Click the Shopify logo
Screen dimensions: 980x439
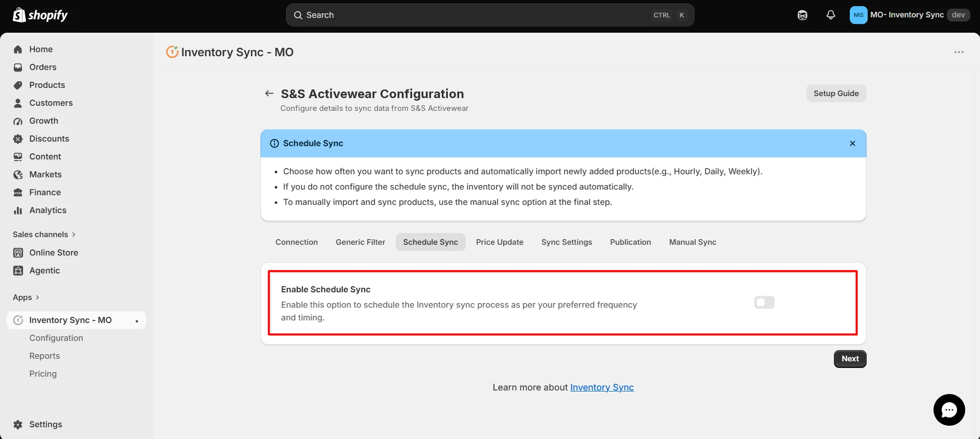(x=40, y=15)
